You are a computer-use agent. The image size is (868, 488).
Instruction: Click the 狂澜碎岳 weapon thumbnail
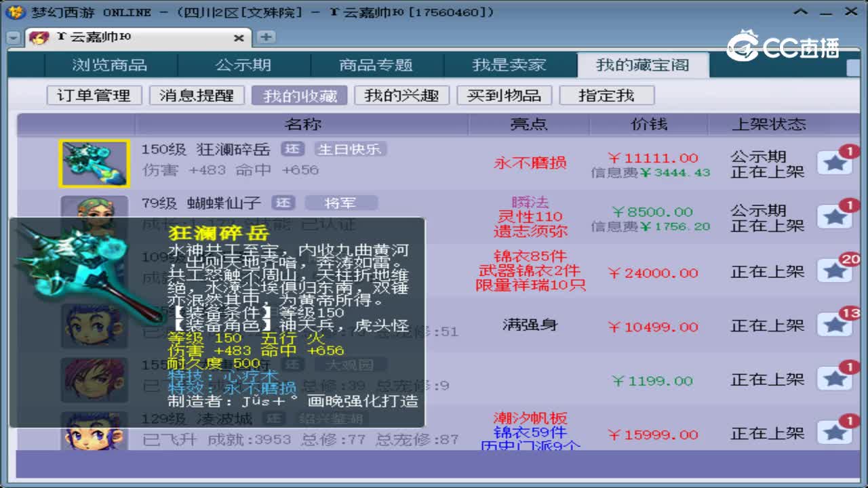94,163
